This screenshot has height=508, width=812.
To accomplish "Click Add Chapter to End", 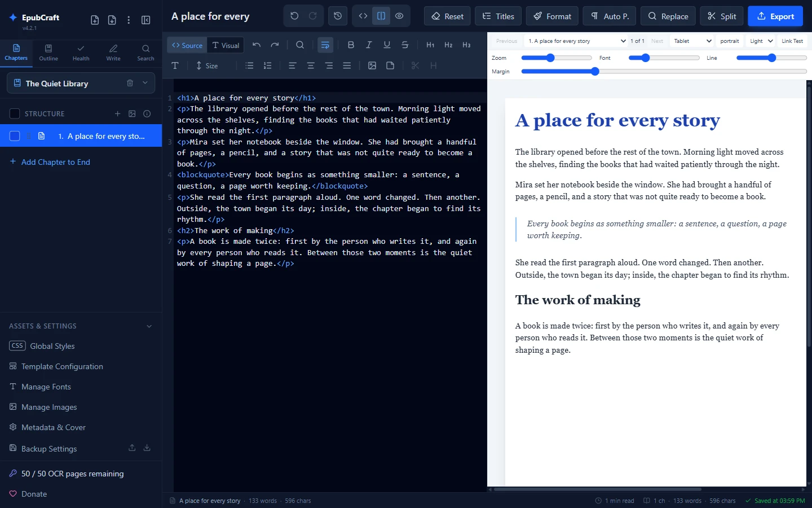I will click(50, 162).
